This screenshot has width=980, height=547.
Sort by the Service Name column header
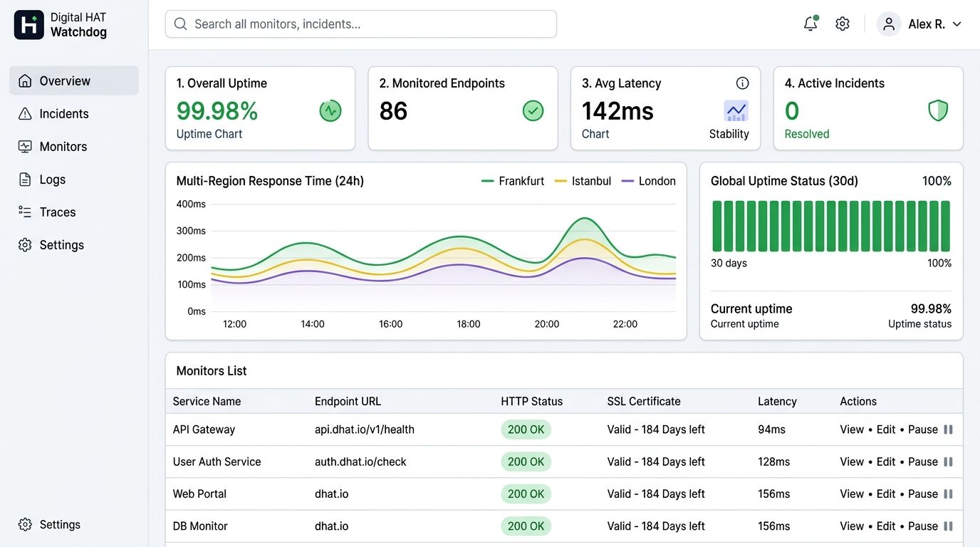pos(207,401)
